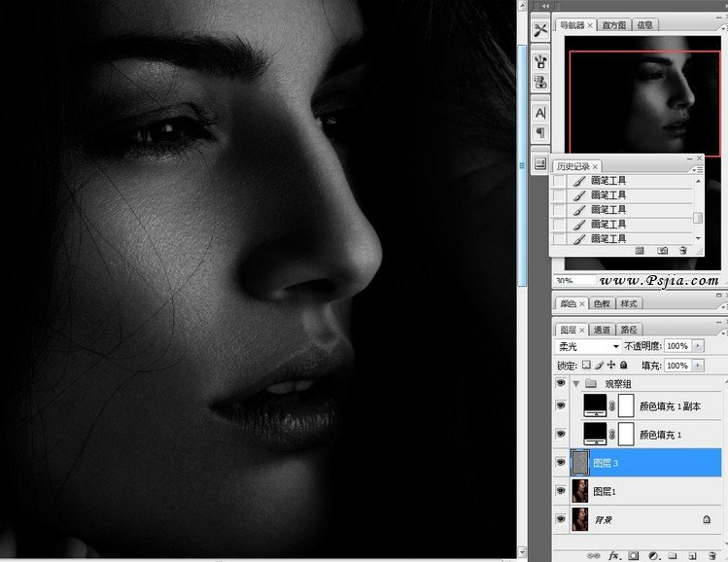Open the Paragraph panel icon

pyautogui.click(x=540, y=133)
